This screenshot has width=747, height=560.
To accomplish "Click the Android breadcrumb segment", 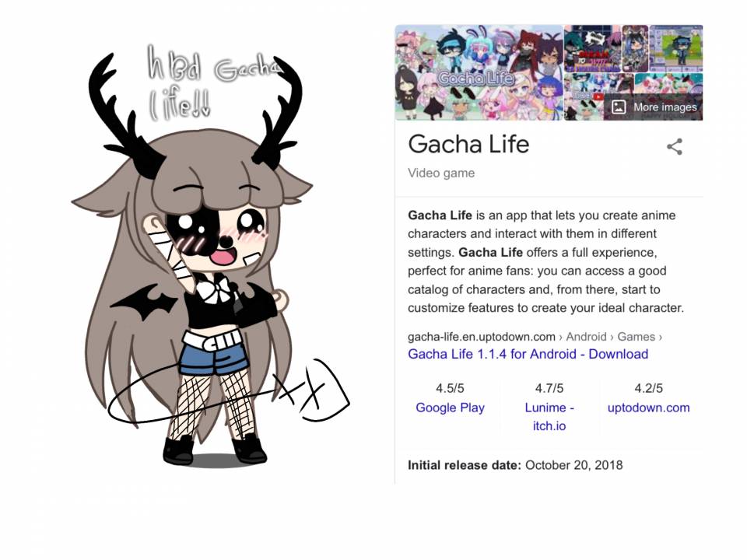I will (586, 337).
